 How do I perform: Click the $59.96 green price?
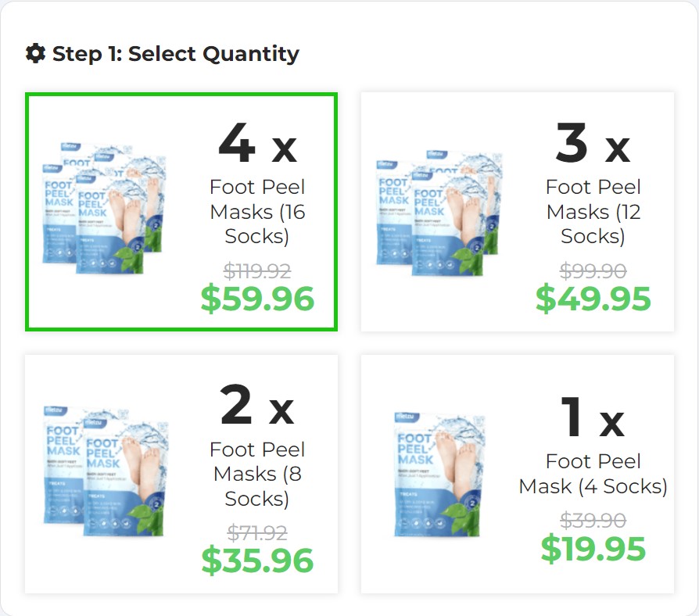(257, 299)
